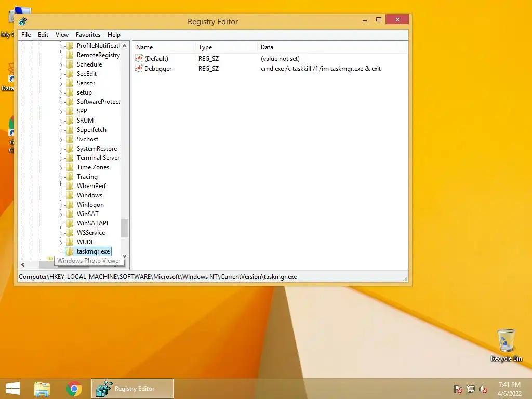Select the Debugger value name
Viewport: 532px width, 399px height.
tap(158, 69)
